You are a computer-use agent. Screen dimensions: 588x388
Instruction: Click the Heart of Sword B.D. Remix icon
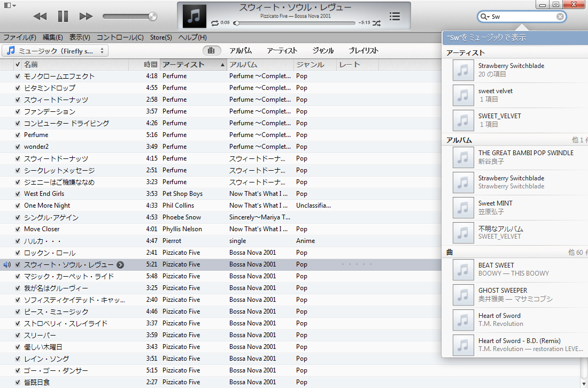coord(463,345)
